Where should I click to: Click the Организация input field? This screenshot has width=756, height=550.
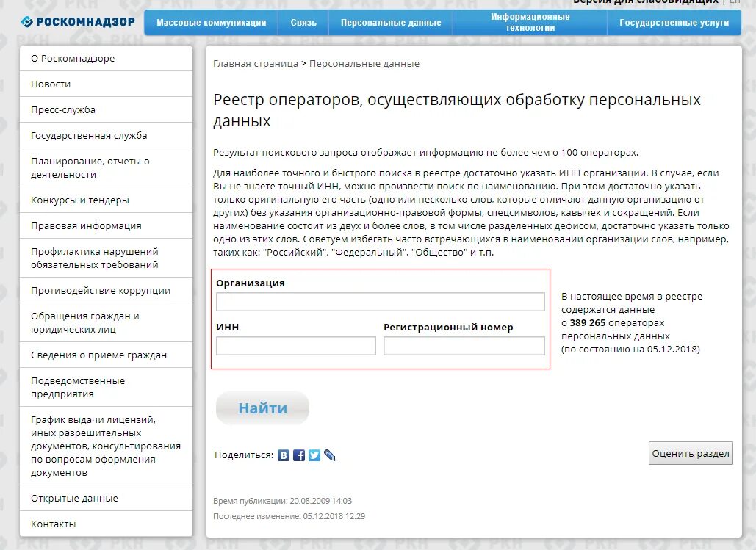(x=381, y=302)
